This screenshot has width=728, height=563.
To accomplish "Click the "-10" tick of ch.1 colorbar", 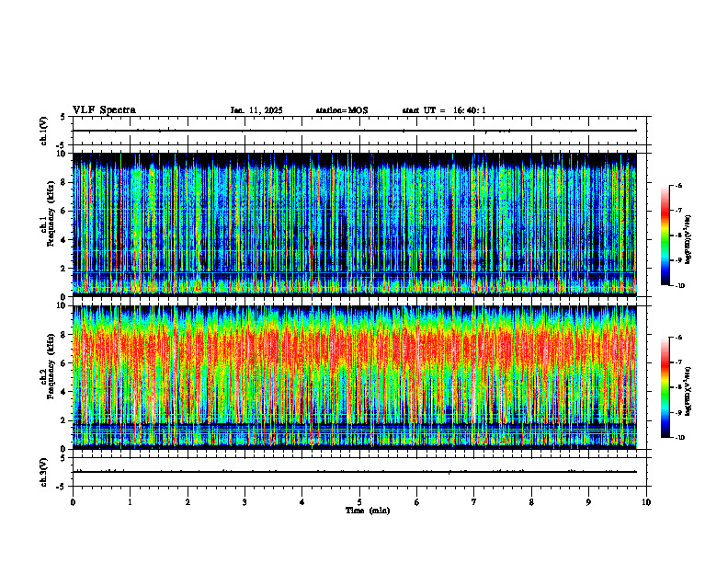I will (x=680, y=286).
